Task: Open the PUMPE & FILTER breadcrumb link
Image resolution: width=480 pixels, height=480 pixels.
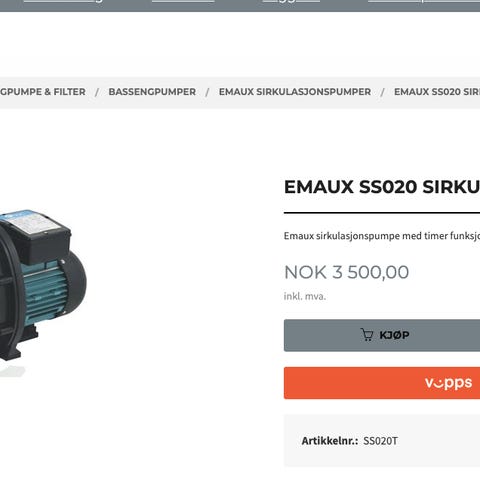Action: click(x=43, y=92)
